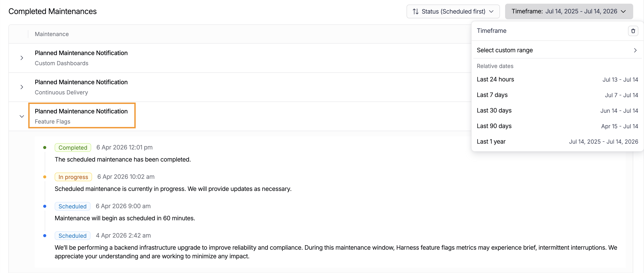Collapse the Feature Flags maintenance row

tap(22, 116)
